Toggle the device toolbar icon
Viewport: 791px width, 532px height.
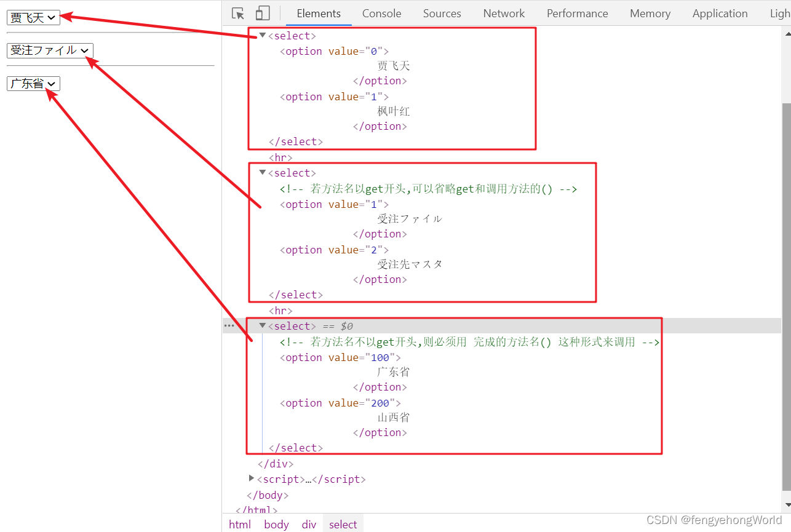[263, 14]
